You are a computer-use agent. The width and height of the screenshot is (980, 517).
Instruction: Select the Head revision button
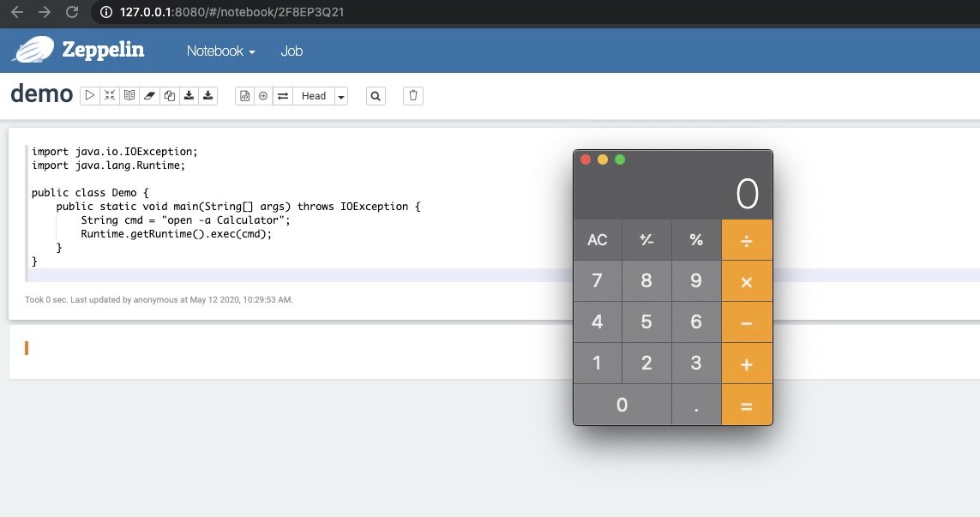click(314, 96)
